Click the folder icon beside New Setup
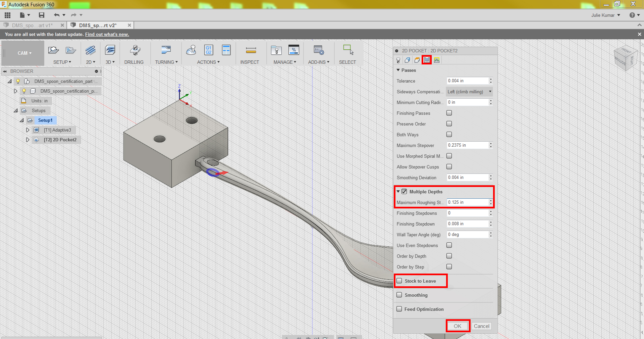 click(x=71, y=50)
